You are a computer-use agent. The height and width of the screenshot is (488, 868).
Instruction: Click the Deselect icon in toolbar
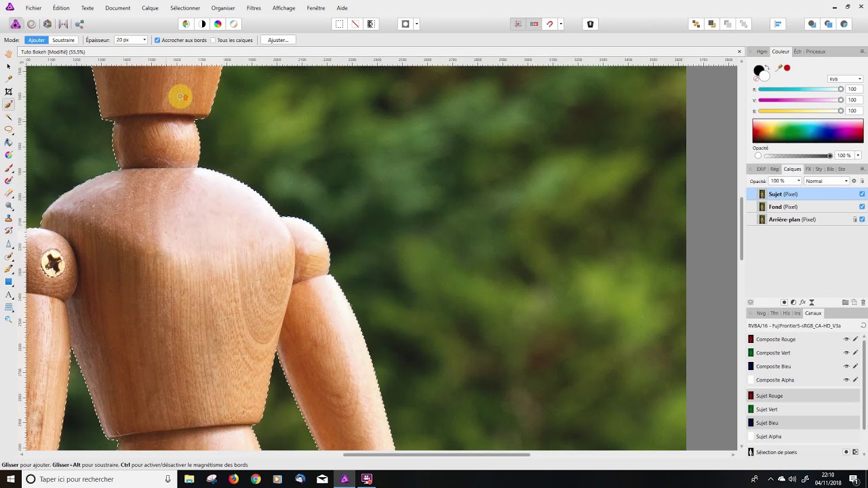355,24
